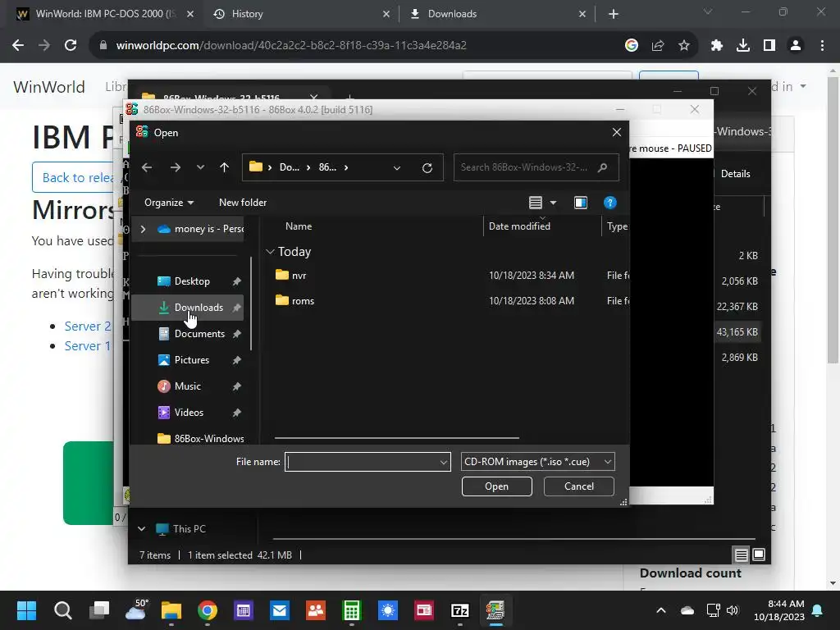Viewport: 840px width, 630px height.
Task: Go forward in the Open dialog
Action: 176,167
